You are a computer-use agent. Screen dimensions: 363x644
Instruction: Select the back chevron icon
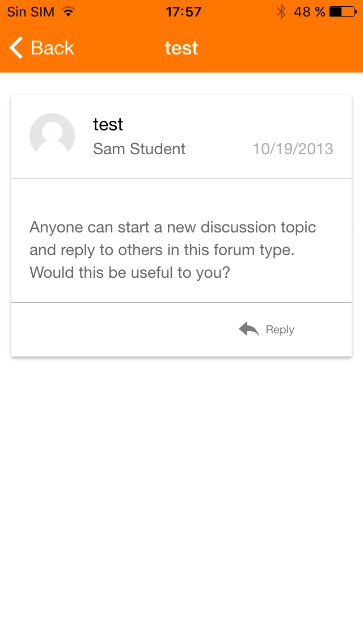15,48
